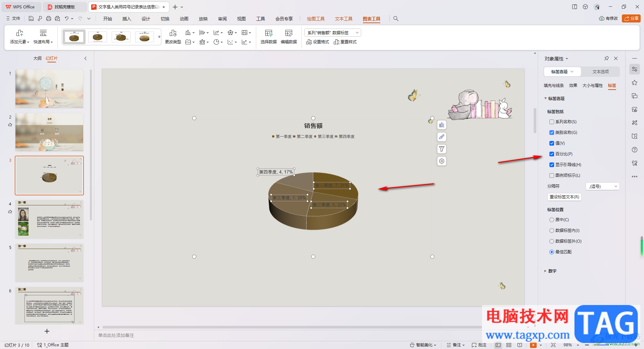Select first chart style thumbnail in gallery
Screen dimensions: 644x349
(74, 37)
